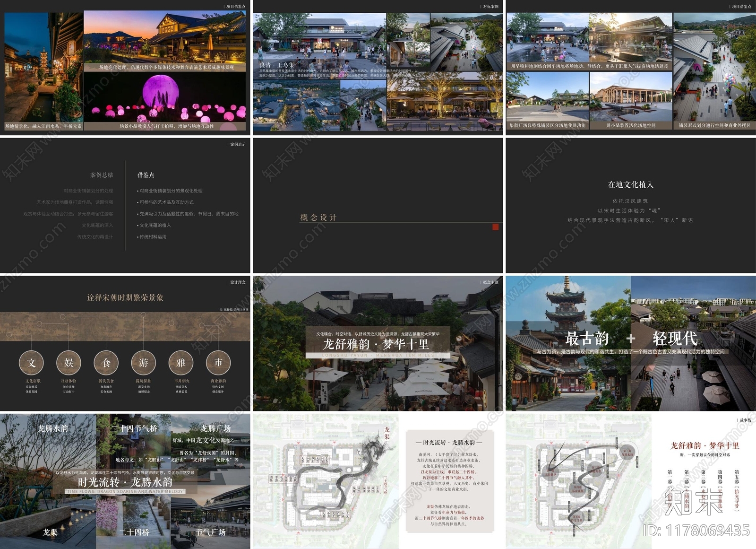Click the 案例总结 heading
The width and height of the screenshot is (756, 549).
(102, 175)
